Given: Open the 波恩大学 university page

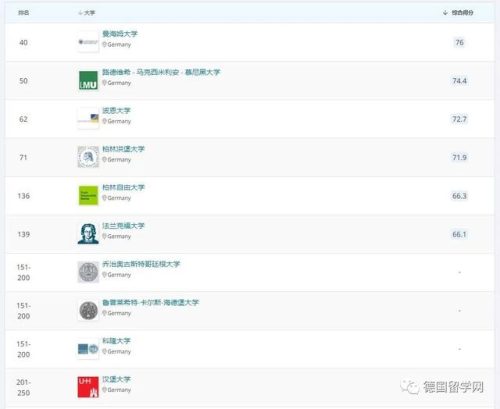Looking at the screenshot, I should (x=116, y=110).
